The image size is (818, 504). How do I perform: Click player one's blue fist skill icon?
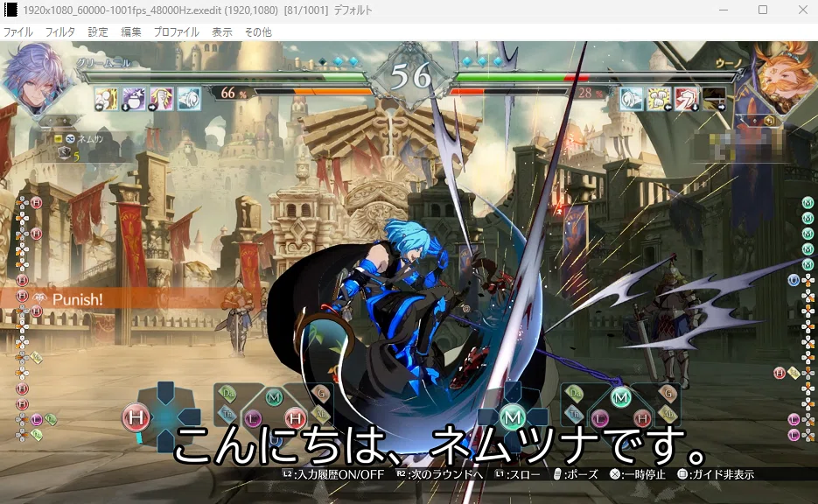189,99
